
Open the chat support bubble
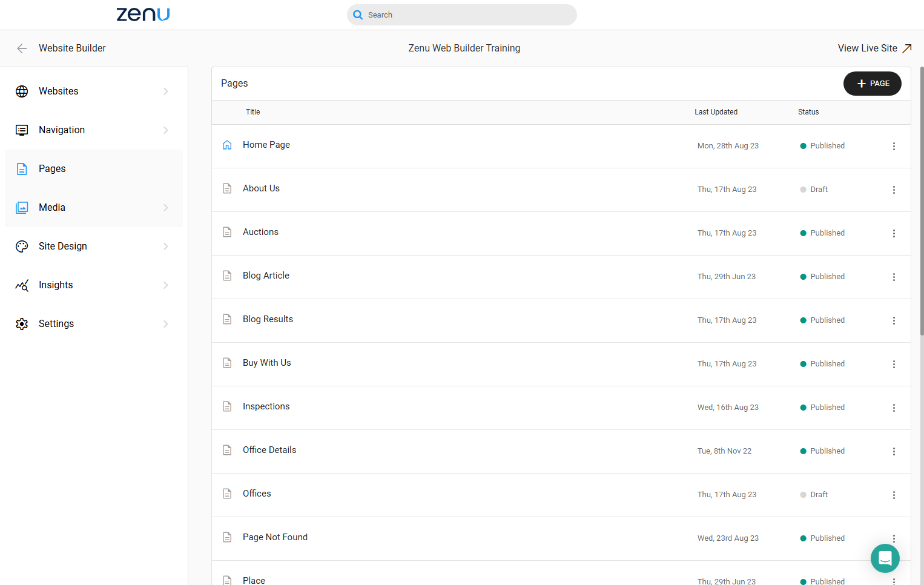click(x=885, y=558)
